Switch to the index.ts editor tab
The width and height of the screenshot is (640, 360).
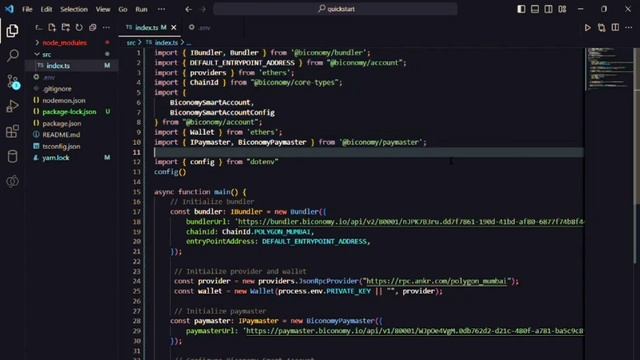tap(151, 27)
